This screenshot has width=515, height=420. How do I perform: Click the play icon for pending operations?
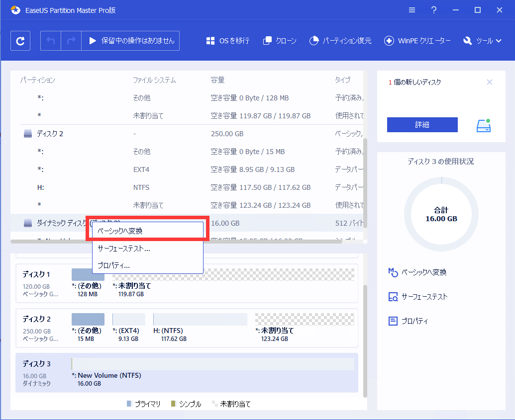pos(93,41)
